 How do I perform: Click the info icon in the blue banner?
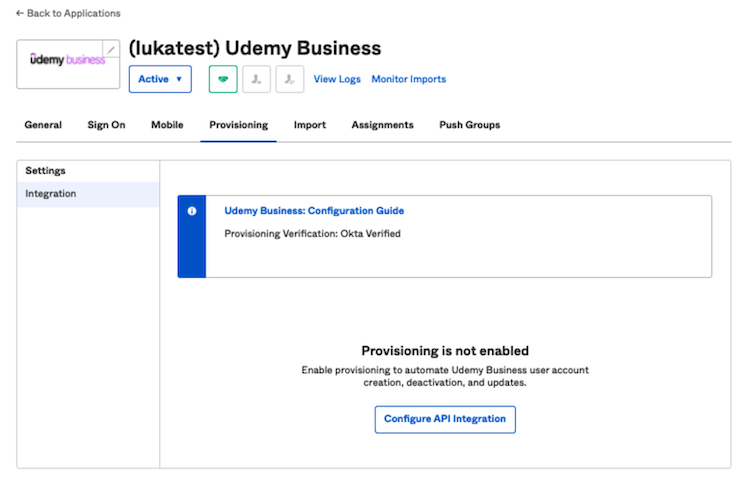tap(191, 211)
